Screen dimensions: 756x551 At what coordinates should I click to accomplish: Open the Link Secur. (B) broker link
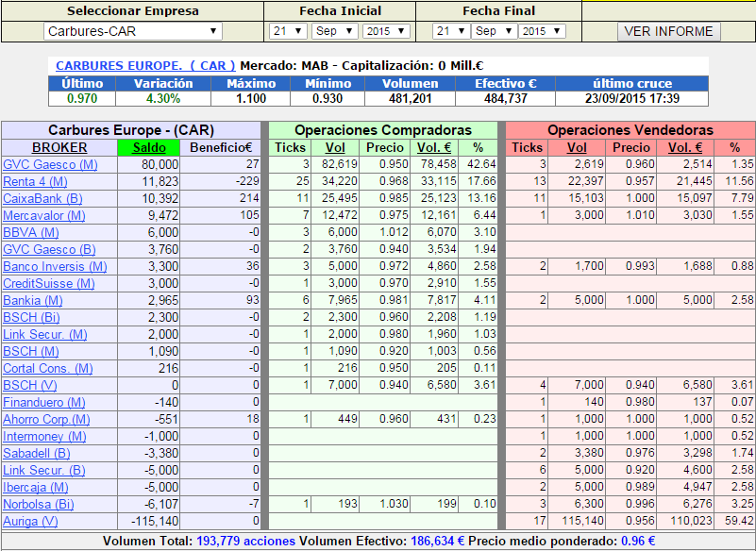point(43,470)
